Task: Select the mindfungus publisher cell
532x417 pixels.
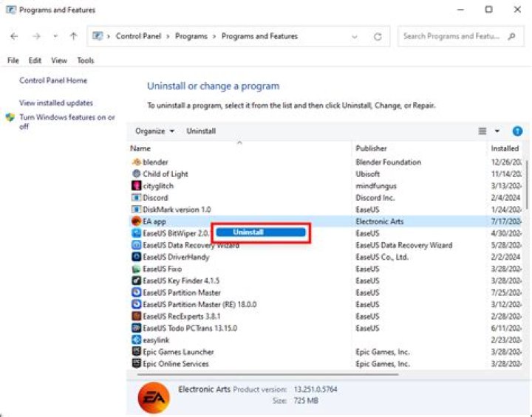Action: (x=376, y=186)
